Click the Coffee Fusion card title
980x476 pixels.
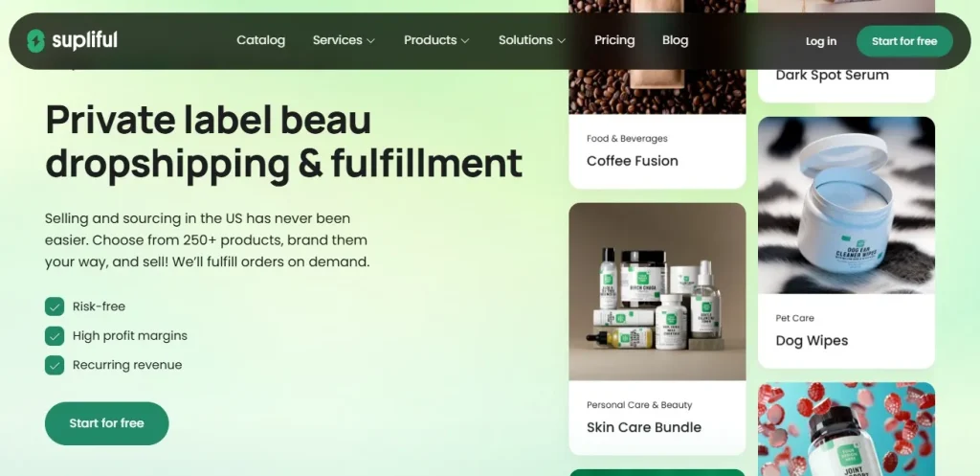(632, 161)
